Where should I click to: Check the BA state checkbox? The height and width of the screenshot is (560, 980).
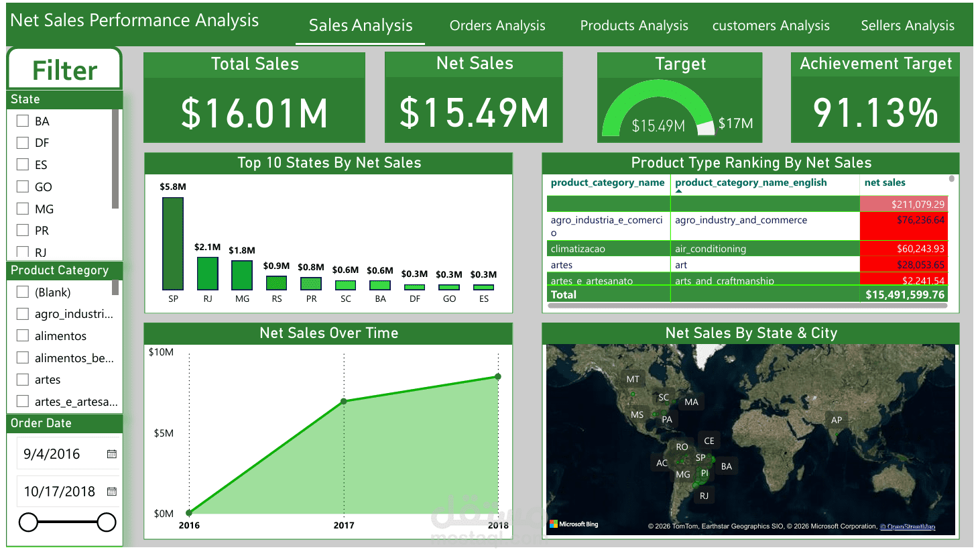(23, 121)
